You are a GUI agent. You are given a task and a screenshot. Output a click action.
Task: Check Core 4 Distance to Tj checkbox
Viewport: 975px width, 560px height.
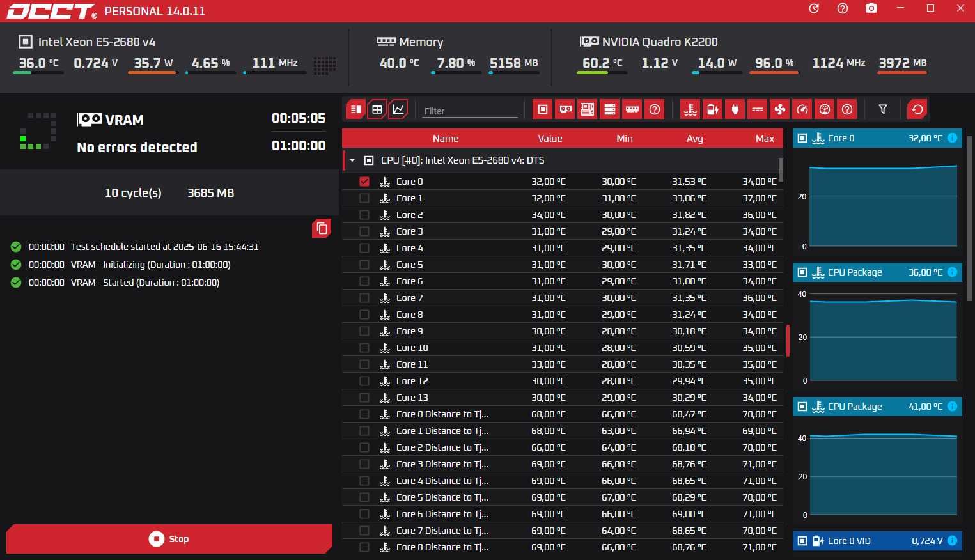coord(364,481)
